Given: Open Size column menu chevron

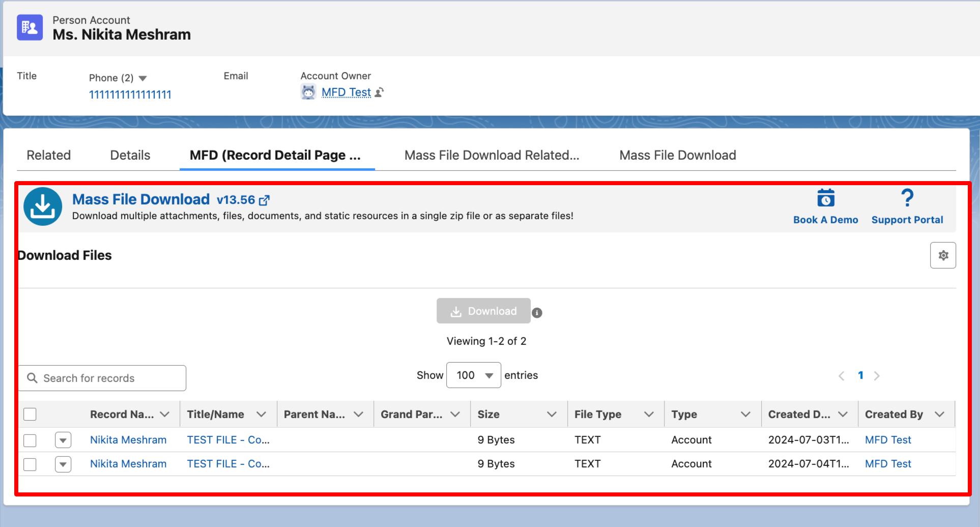Looking at the screenshot, I should (552, 415).
